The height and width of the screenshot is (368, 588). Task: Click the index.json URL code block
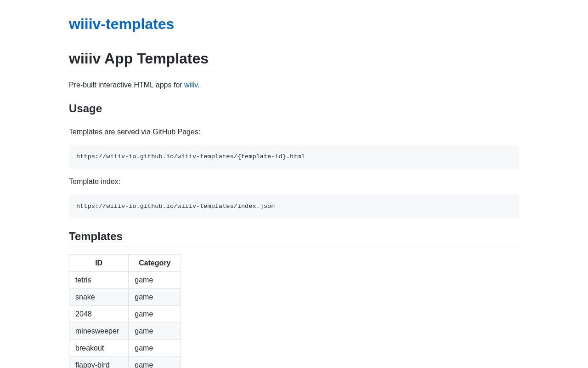click(294, 207)
